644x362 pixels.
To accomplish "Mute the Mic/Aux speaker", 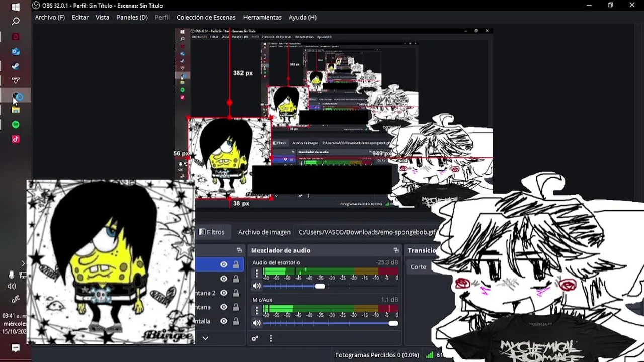I will (257, 323).
